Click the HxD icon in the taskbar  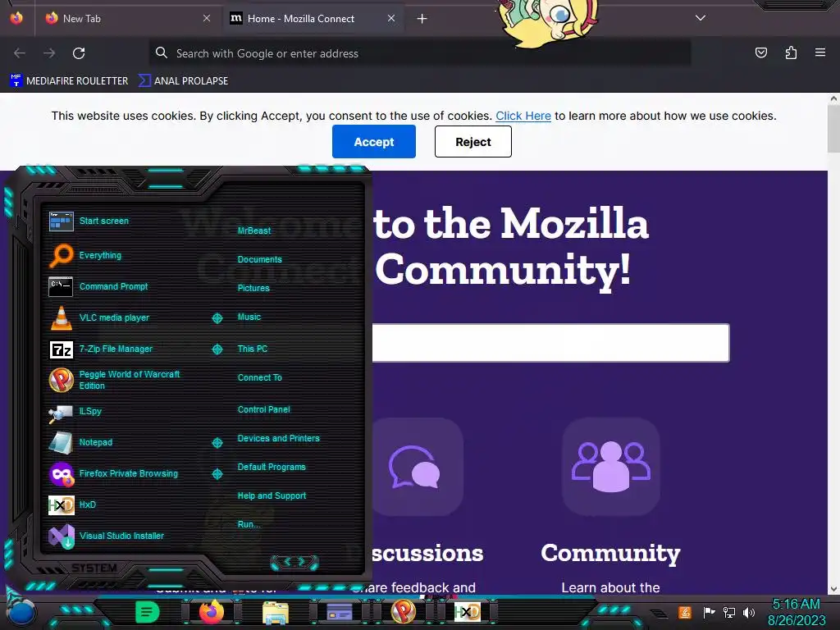468,612
